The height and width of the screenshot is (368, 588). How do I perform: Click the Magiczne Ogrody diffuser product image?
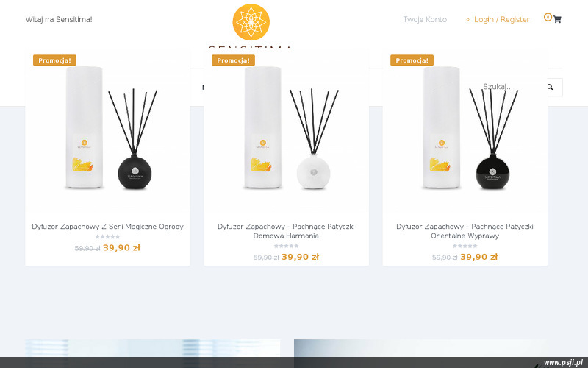pyautogui.click(x=107, y=130)
